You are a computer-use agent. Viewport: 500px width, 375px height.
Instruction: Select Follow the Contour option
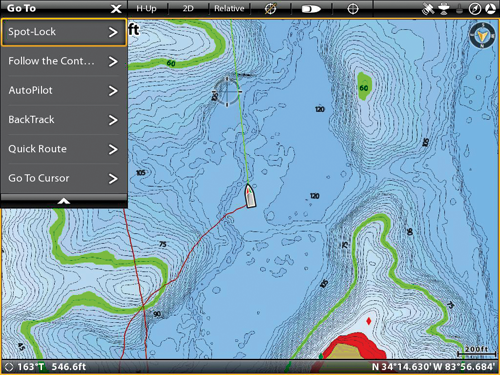pyautogui.click(x=63, y=61)
